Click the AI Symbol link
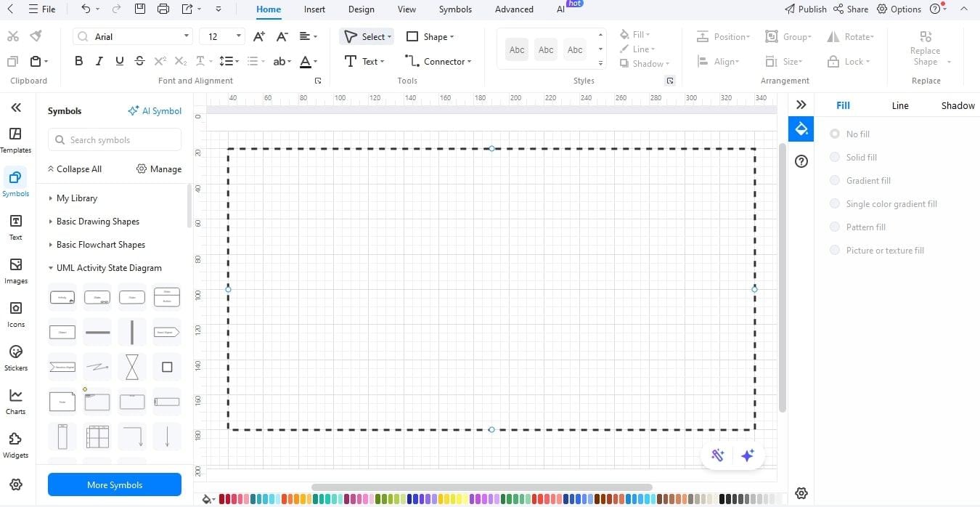Screen dimensions: 980x507 155,110
